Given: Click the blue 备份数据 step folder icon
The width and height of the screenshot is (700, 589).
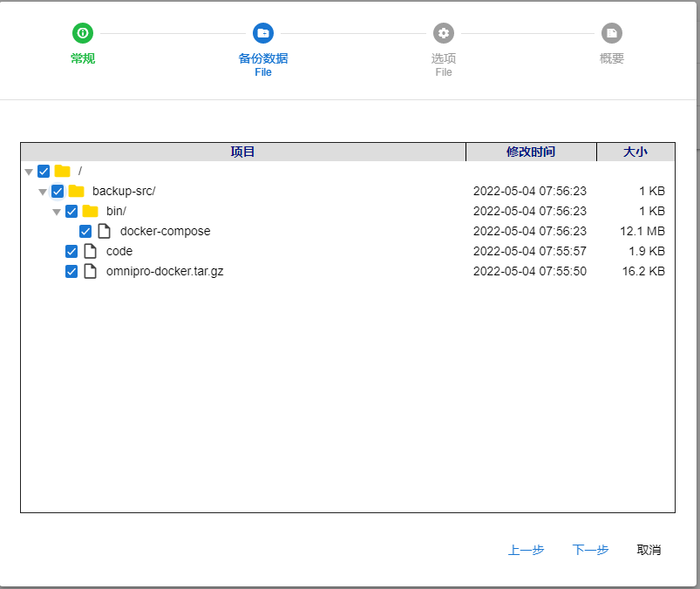Looking at the screenshot, I should pyautogui.click(x=263, y=33).
